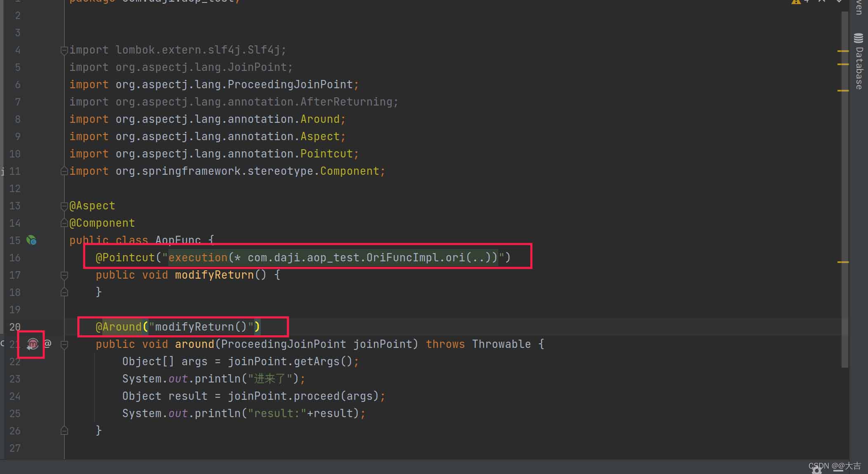868x474 pixels.
Task: Jump to warning stripe mark near line 4
Action: point(843,51)
